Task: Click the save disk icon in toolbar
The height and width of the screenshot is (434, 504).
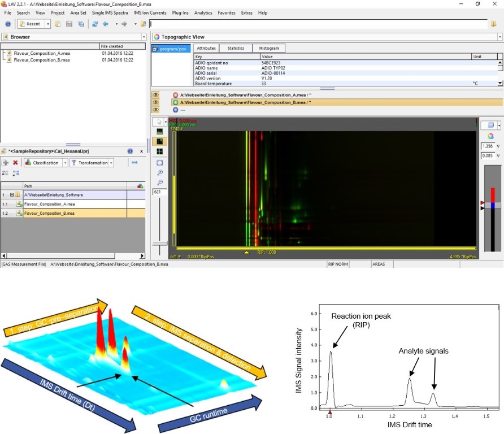Action: pyautogui.click(x=69, y=24)
